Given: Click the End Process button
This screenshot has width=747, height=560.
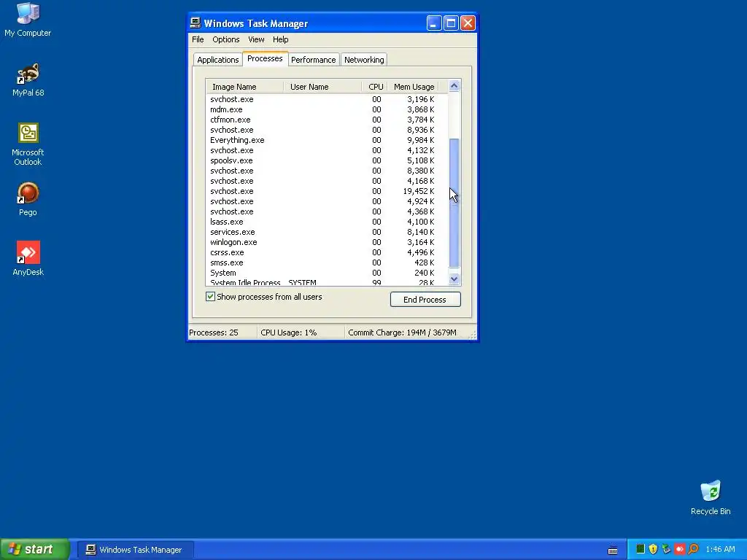Looking at the screenshot, I should tap(425, 300).
